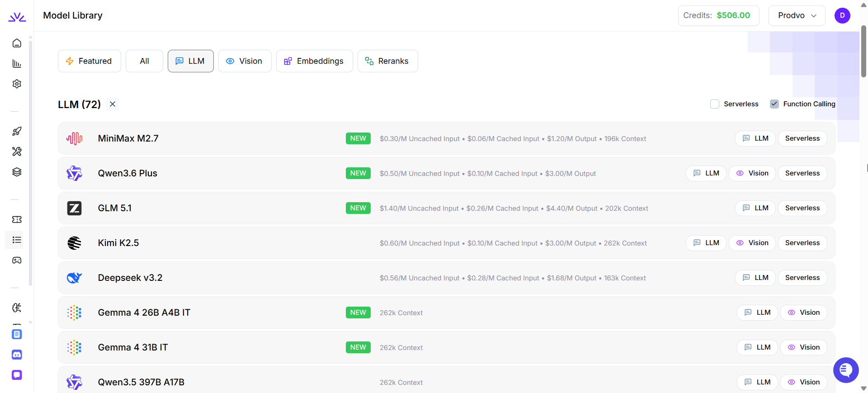Click the page vertical scrollbar

[x=863, y=52]
